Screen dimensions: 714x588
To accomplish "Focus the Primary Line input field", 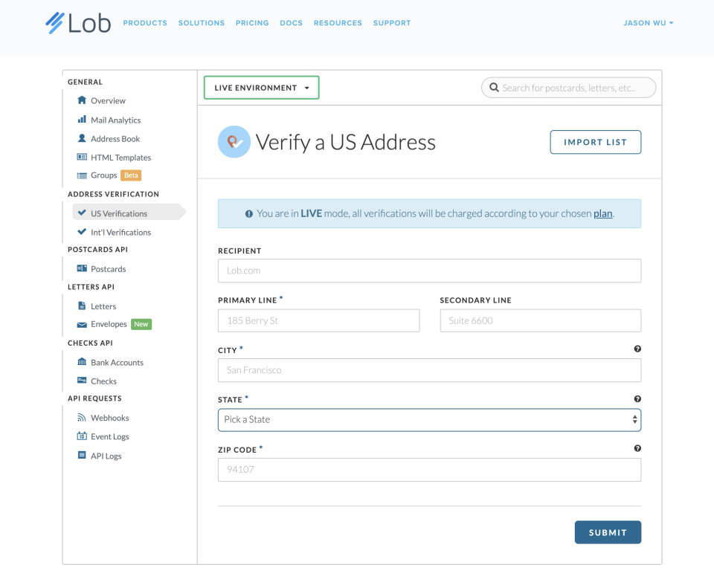I will 318,320.
